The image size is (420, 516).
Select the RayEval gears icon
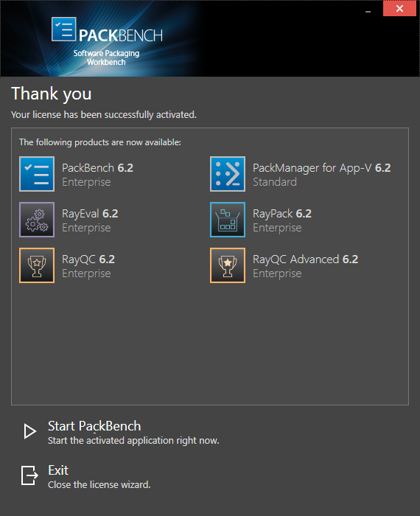click(x=37, y=220)
